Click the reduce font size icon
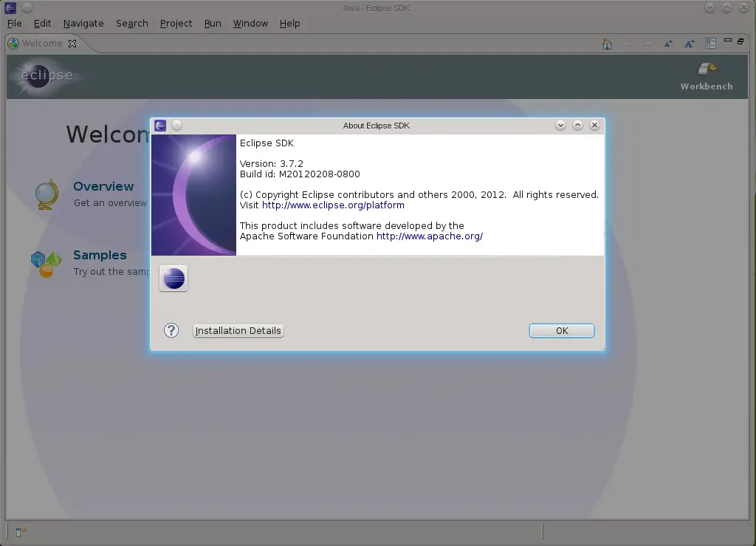The width and height of the screenshot is (756, 546). pyautogui.click(x=668, y=44)
